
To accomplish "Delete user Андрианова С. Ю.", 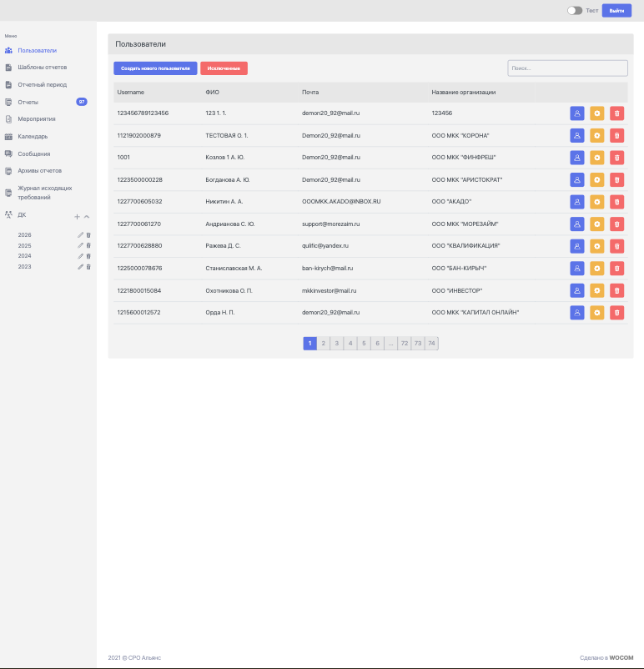I will [x=616, y=224].
